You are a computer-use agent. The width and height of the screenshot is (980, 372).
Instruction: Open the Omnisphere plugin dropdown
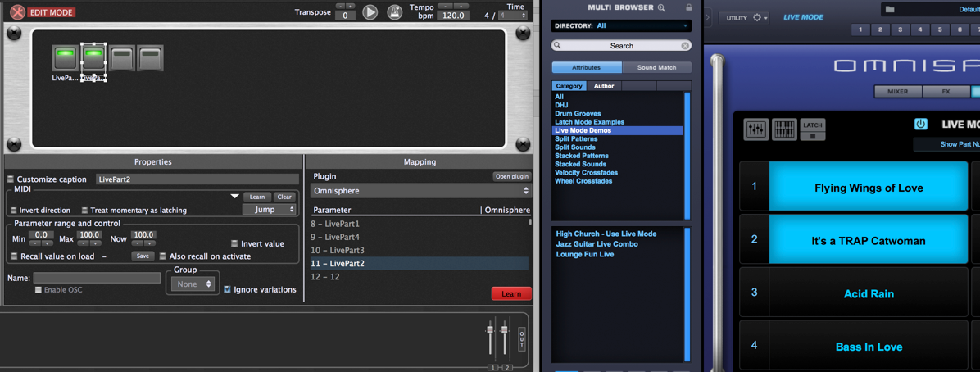[x=420, y=191]
